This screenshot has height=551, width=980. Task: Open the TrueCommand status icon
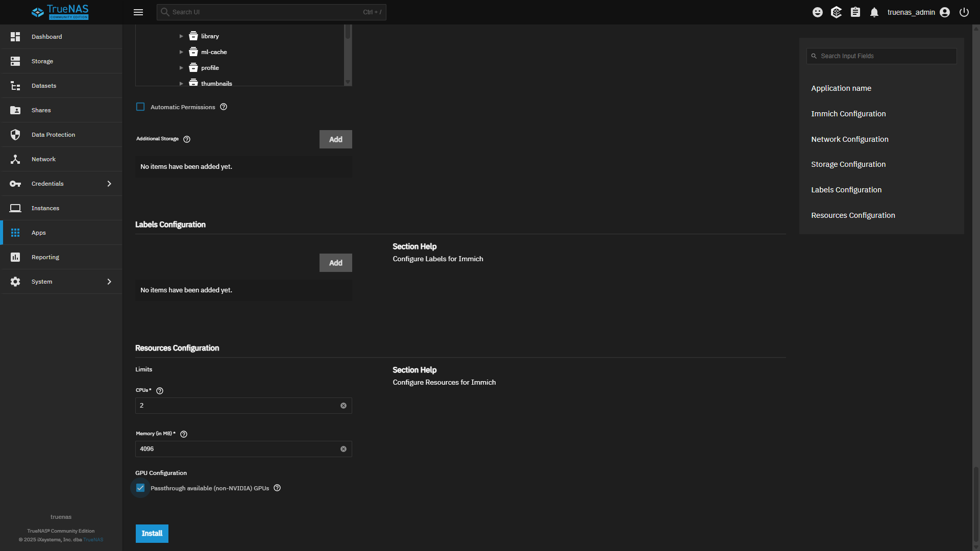click(836, 12)
